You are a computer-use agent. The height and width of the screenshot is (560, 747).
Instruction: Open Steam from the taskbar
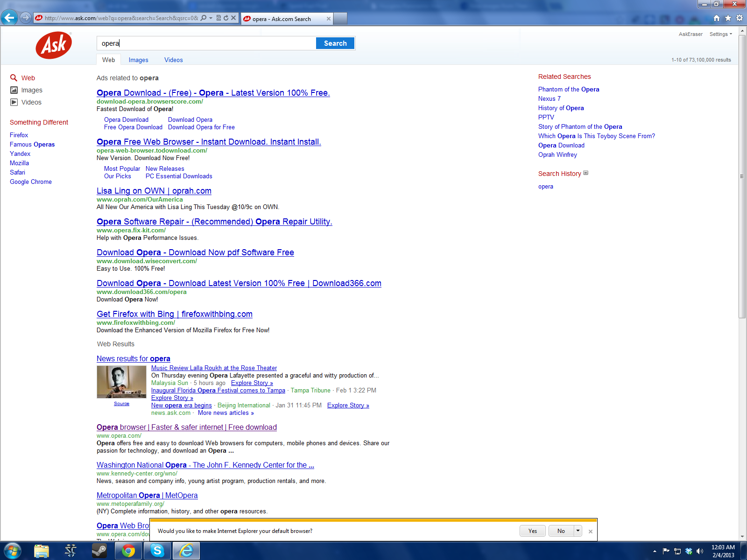click(99, 551)
